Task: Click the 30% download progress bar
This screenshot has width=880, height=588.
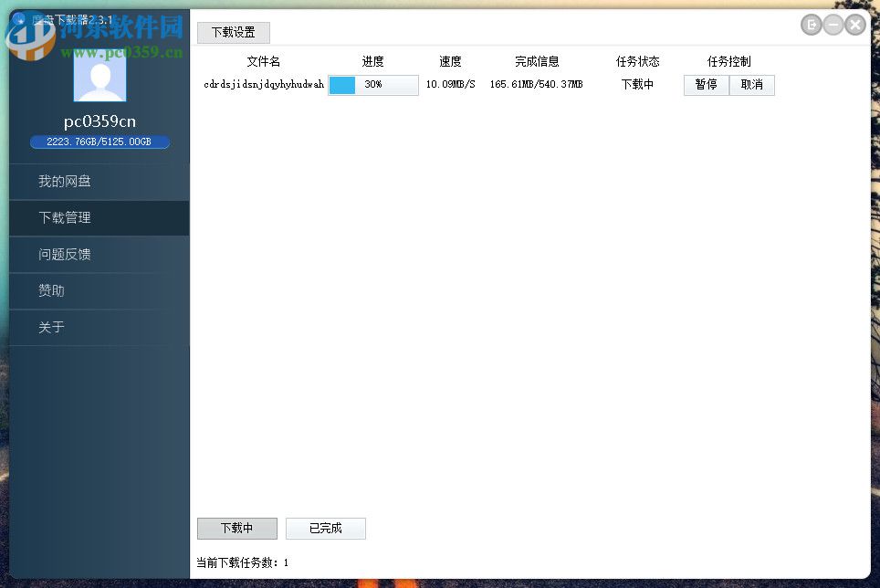Action: [372, 84]
